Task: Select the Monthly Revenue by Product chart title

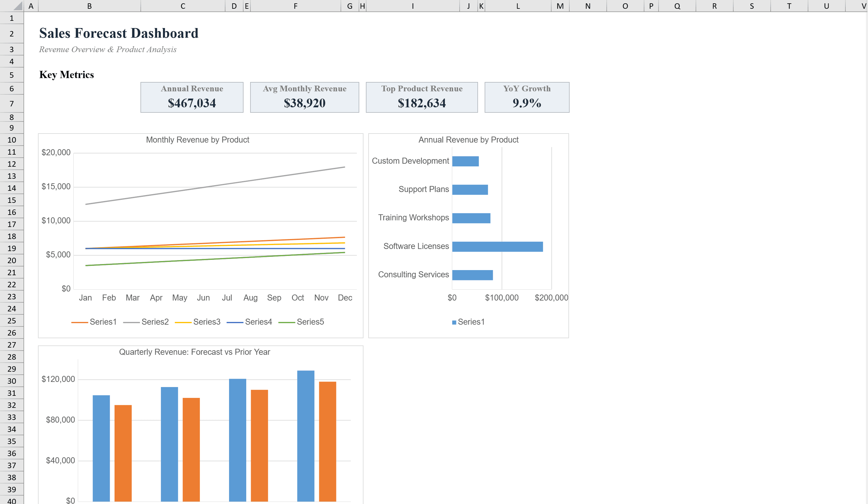Action: pos(197,140)
